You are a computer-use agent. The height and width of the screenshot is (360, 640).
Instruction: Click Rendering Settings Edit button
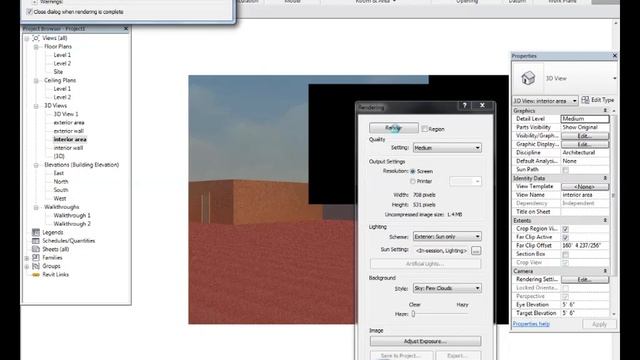point(585,280)
